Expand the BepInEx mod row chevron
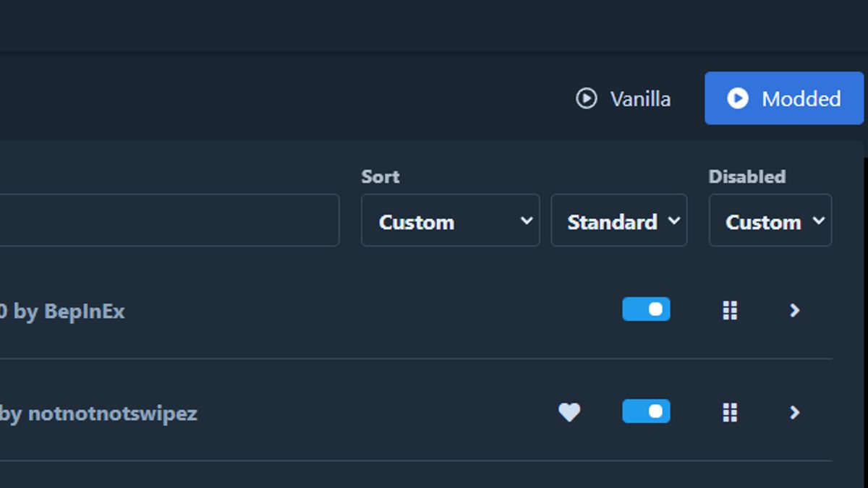The image size is (868, 488). coord(794,310)
